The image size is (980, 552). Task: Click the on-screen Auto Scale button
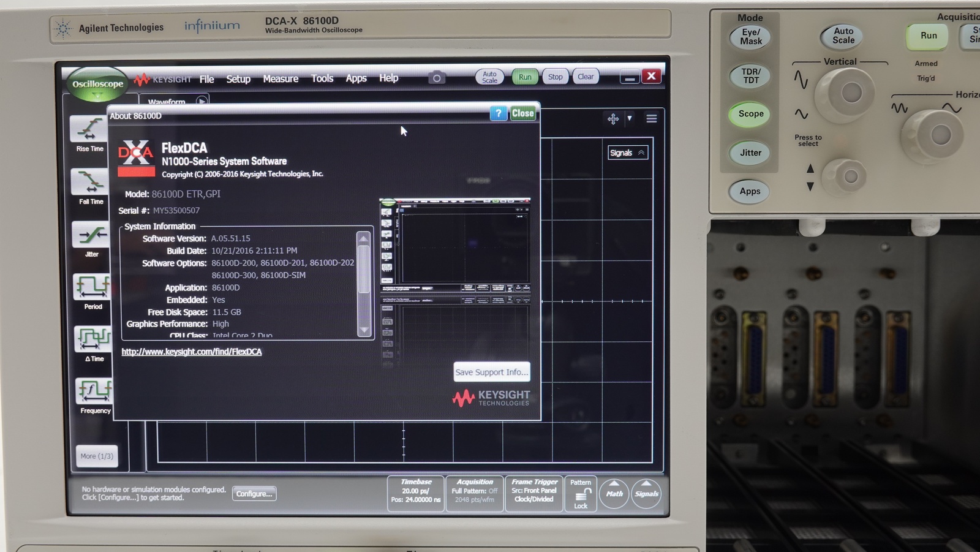tap(489, 77)
